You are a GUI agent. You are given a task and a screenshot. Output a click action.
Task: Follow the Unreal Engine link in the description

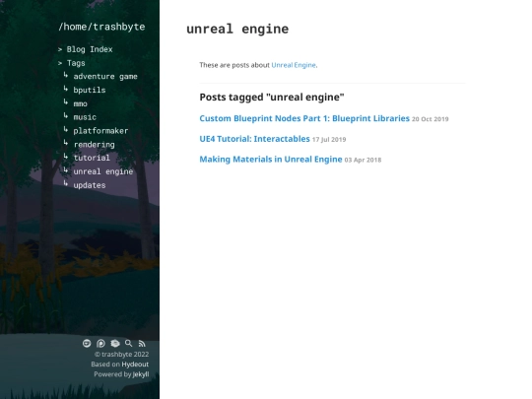(x=294, y=65)
